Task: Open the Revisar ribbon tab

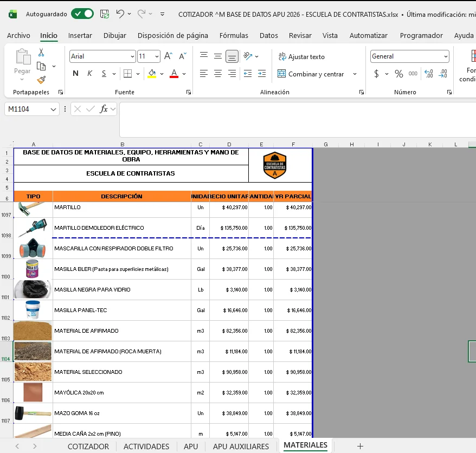Action: pyautogui.click(x=300, y=36)
